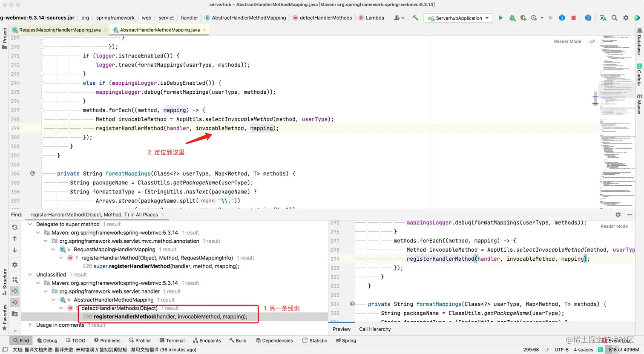Image resolution: width=644 pixels, height=354 pixels.
Task: Open the Build tool window
Action: [x=238, y=340]
